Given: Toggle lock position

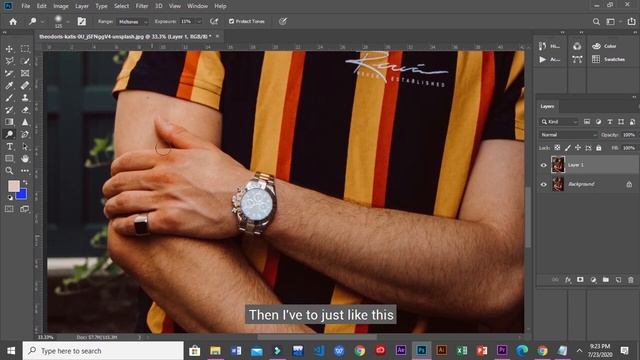Looking at the screenshot, I should coord(578,148).
